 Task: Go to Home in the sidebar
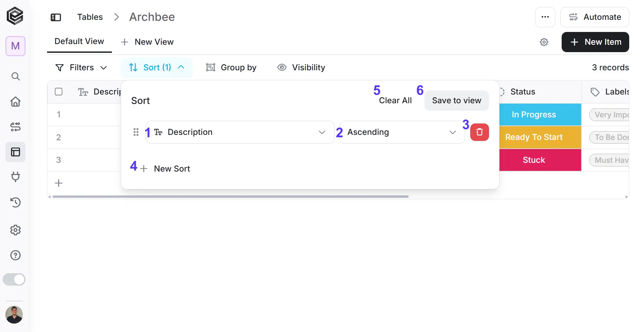pos(15,102)
